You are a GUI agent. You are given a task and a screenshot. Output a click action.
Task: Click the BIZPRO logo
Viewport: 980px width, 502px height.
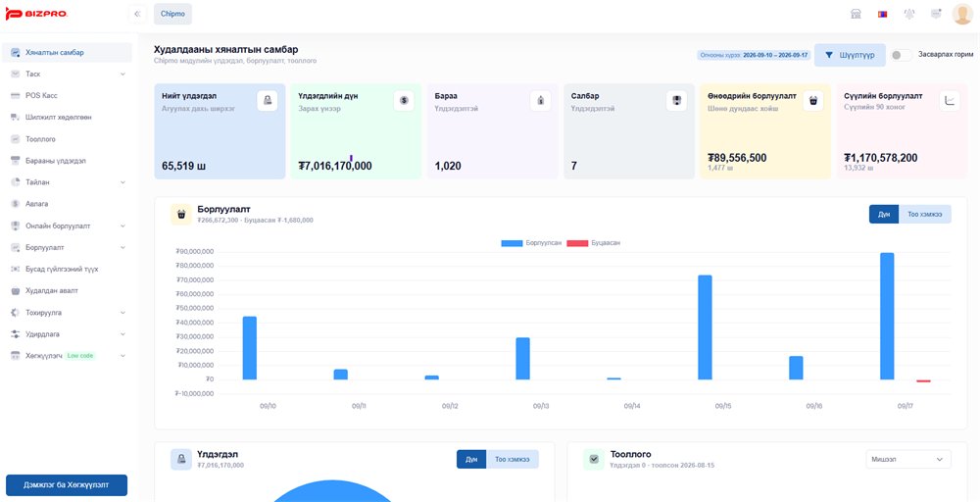[x=36, y=15]
